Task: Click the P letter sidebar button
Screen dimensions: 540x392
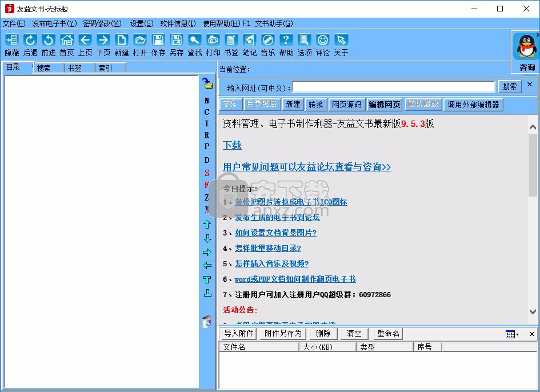Action: pyautogui.click(x=207, y=146)
